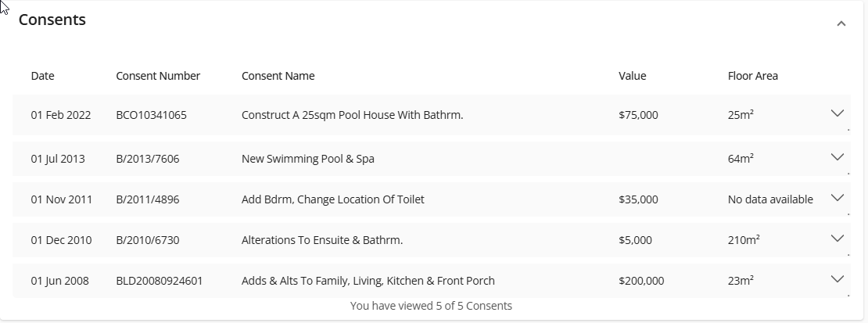Click the Date column header
Image resolution: width=868 pixels, height=323 pixels.
[43, 76]
